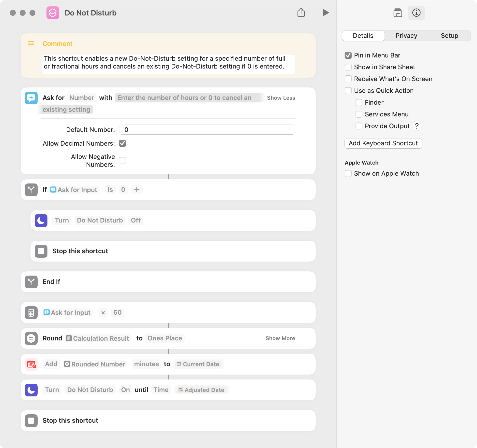The height and width of the screenshot is (448, 477).
Task: Switch to the Details tab
Action: [x=363, y=36]
